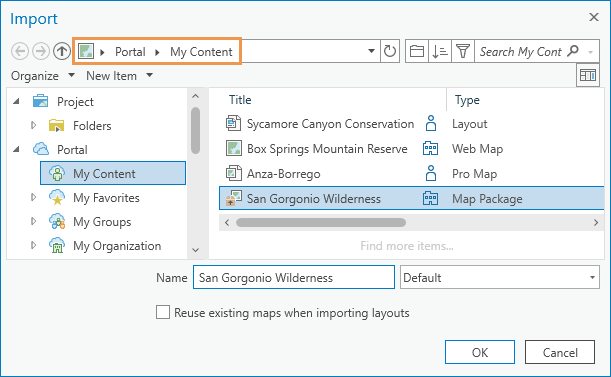Click organization icon in San Gorgonio row

[x=431, y=198]
